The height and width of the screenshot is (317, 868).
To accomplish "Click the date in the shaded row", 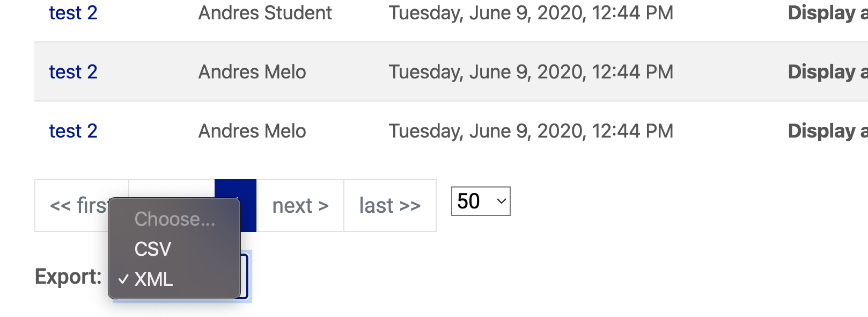I will 531,72.
